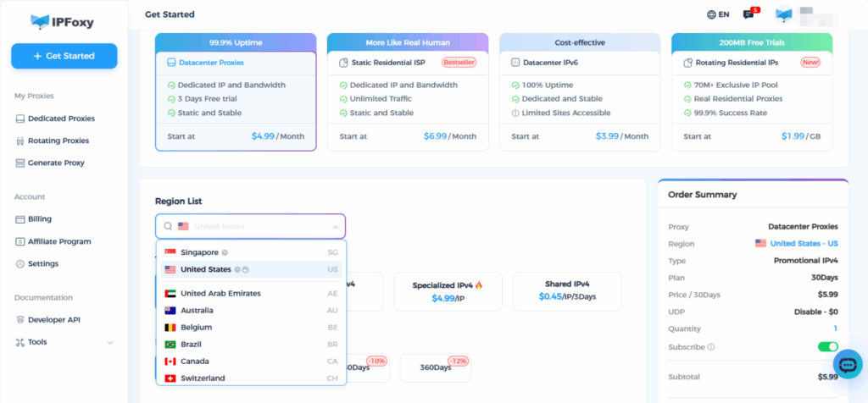Image resolution: width=868 pixels, height=403 pixels.
Task: Choose United States from region list
Action: tap(251, 270)
